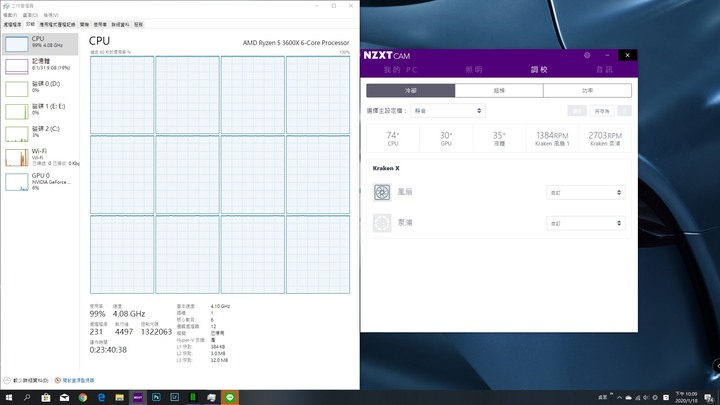Open the pump mode dropdown
The image size is (720, 405).
tap(585, 223)
